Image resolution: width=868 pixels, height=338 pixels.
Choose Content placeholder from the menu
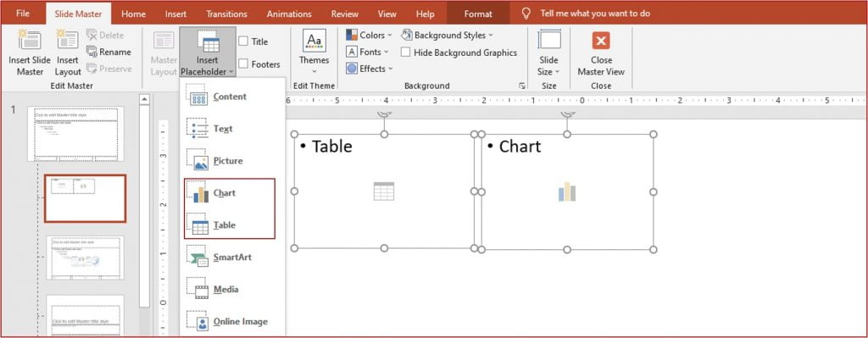(232, 97)
